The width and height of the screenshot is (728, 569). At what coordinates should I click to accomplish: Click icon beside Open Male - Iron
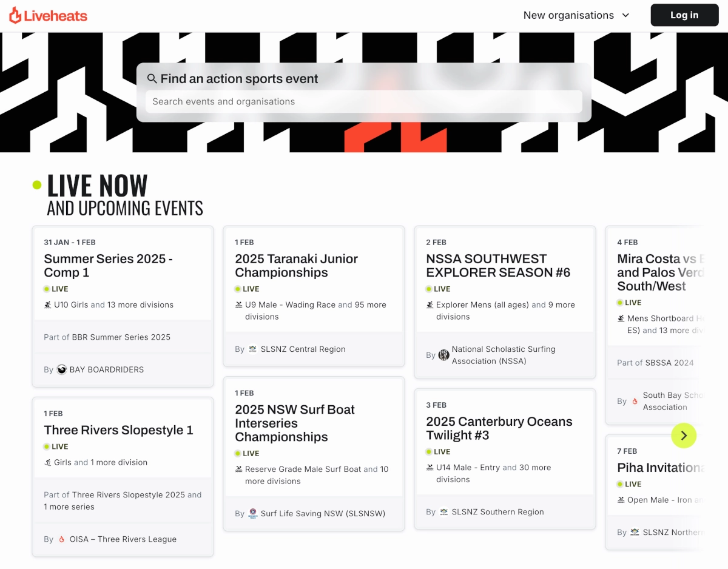click(x=621, y=500)
